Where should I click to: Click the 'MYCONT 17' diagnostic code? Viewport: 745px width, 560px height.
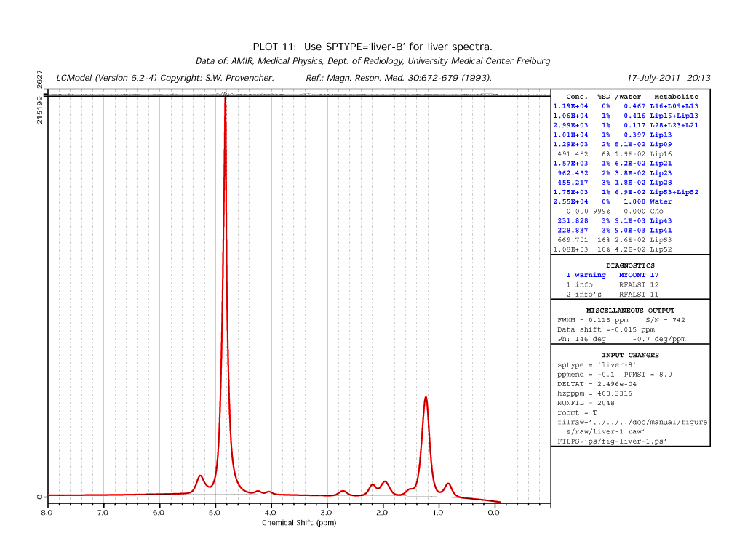pyautogui.click(x=639, y=275)
